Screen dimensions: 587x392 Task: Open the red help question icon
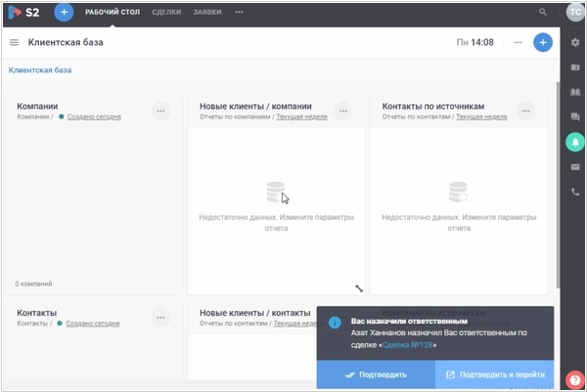[x=575, y=379]
